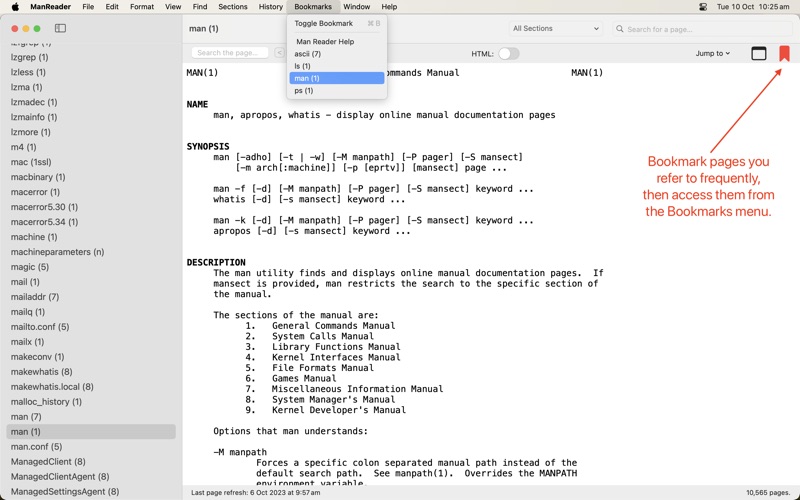Select ManagedClientAgent (8) page
800x500 pixels.
point(91,477)
